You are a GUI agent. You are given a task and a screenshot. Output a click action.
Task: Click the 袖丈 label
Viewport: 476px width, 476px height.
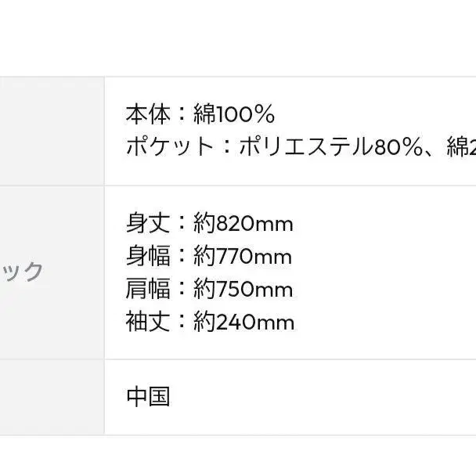pos(148,322)
